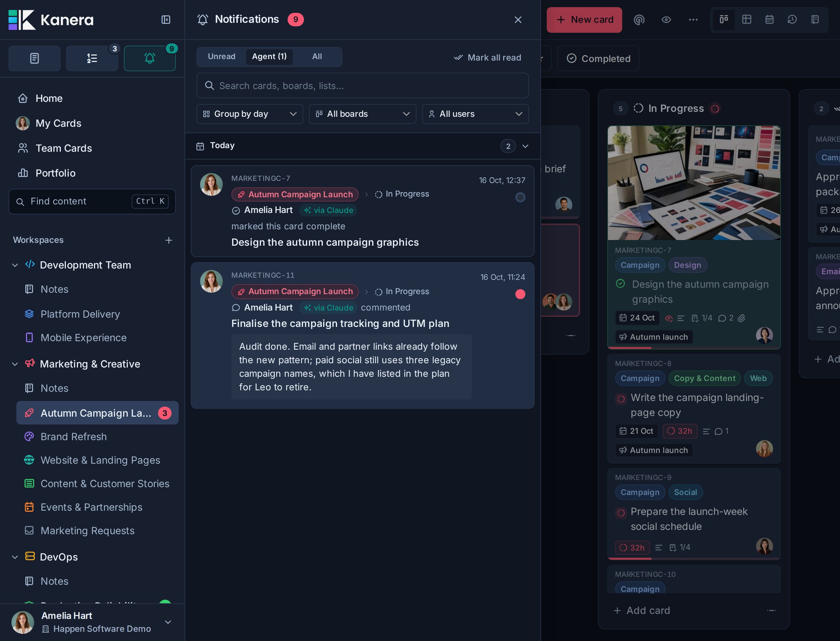Collapse the Development Team workspace

(x=15, y=265)
